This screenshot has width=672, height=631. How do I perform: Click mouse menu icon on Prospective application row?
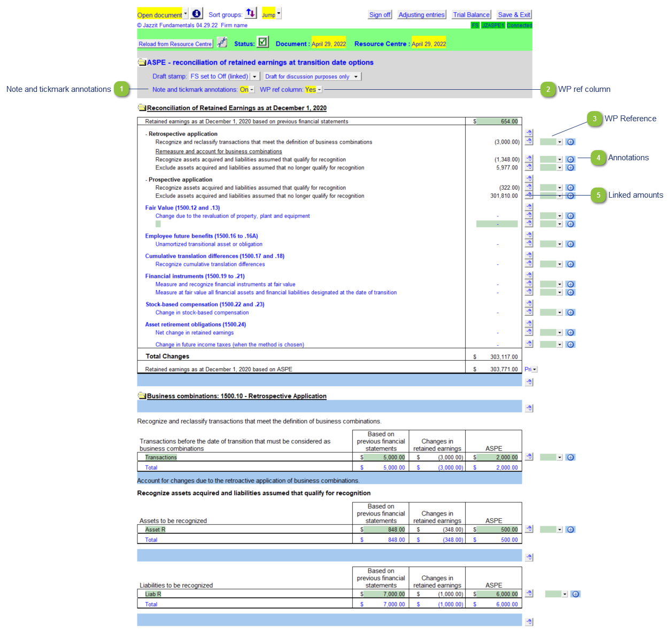pos(529,179)
